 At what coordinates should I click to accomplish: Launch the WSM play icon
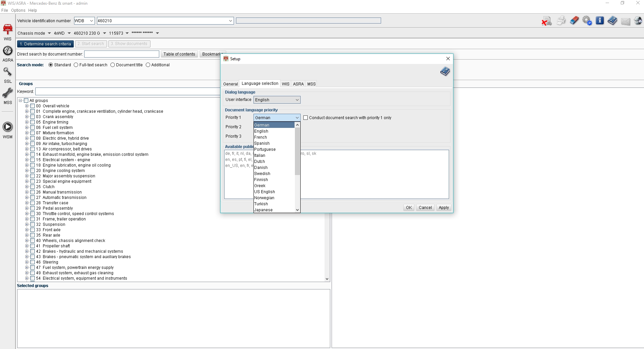point(8,127)
